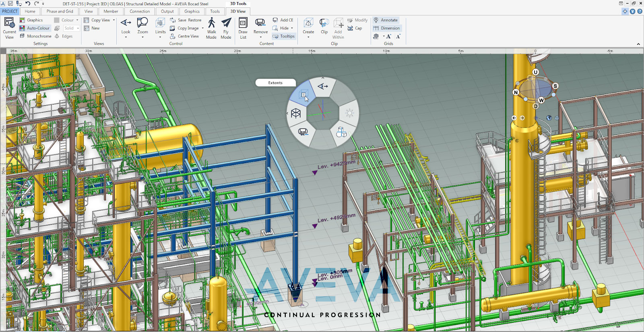
Task: Click the structure frame segment in radial menu
Action: [296, 113]
